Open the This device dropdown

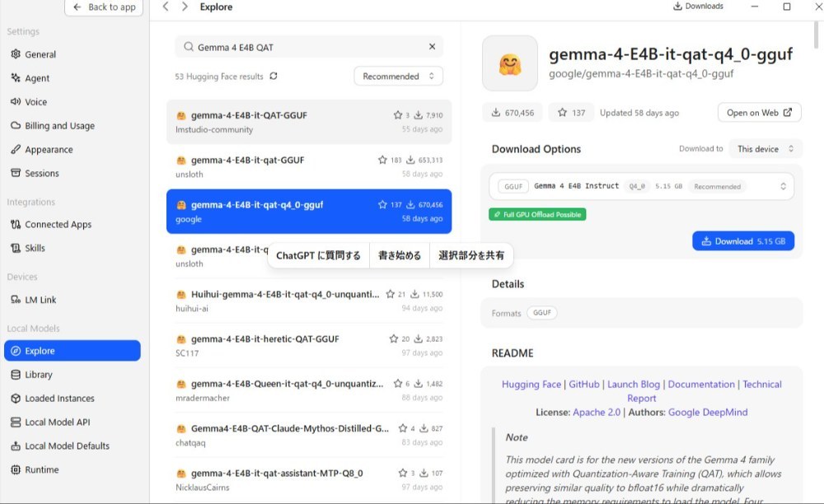click(765, 149)
